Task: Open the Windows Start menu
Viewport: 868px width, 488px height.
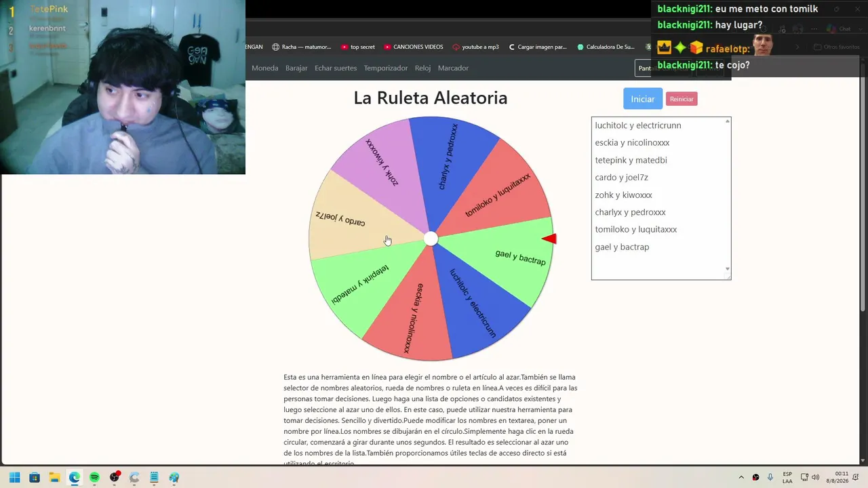Action: tap(14, 478)
